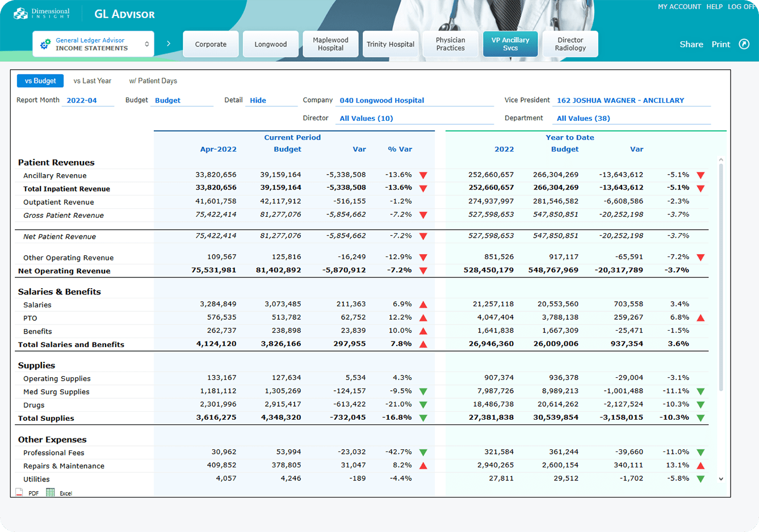Image resolution: width=759 pixels, height=532 pixels.
Task: Click red up arrow on Repairs & Maintenance
Action: [423, 466]
